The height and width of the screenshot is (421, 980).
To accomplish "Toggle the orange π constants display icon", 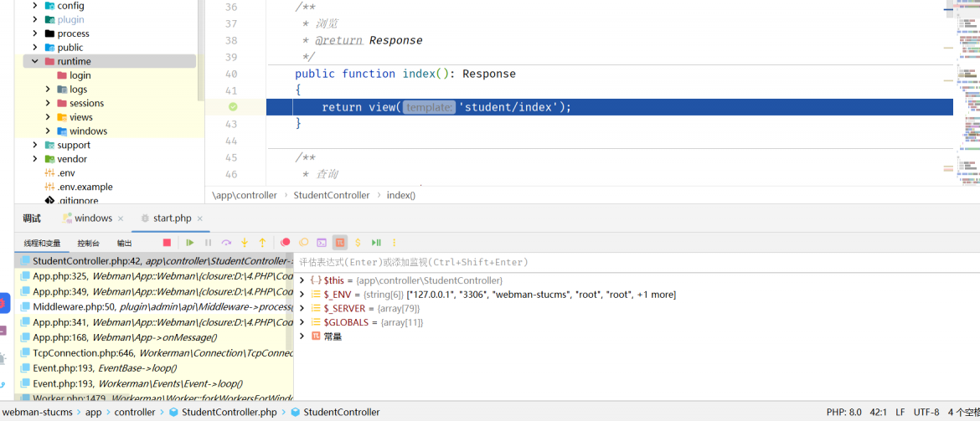I will point(340,243).
